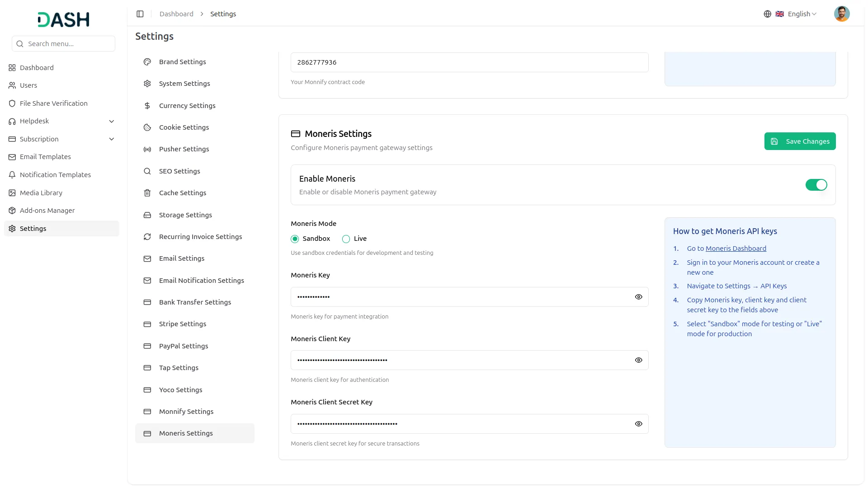868x488 pixels.
Task: Click the Settings breadcrumb
Action: coord(223,14)
